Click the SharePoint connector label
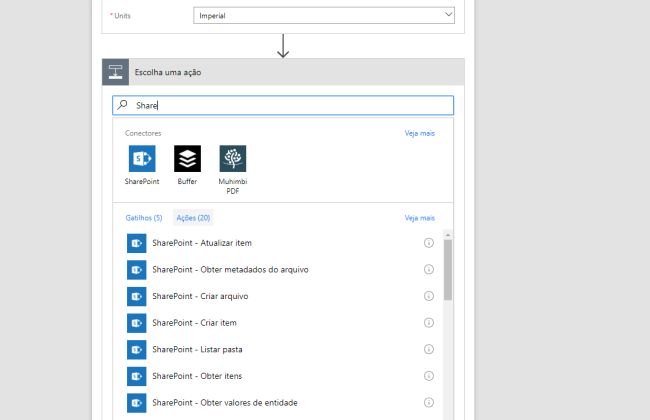Viewport: 650px width, 420px height. point(142,181)
